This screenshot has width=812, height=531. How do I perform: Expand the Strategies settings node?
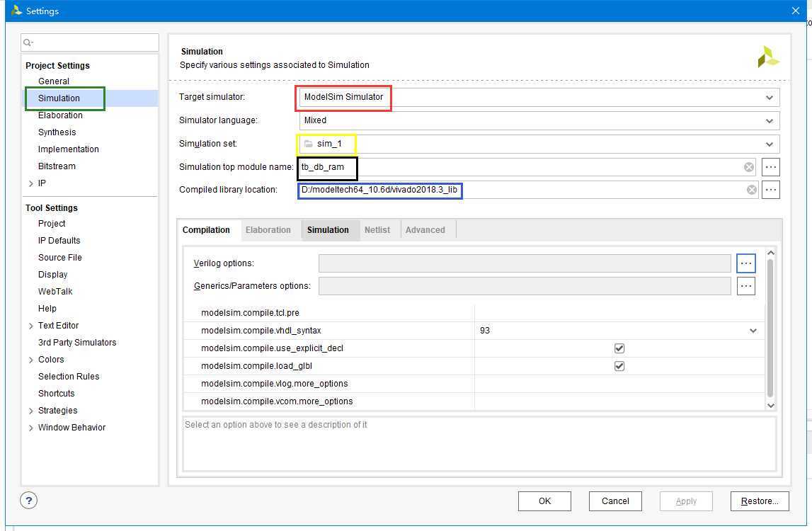[30, 411]
